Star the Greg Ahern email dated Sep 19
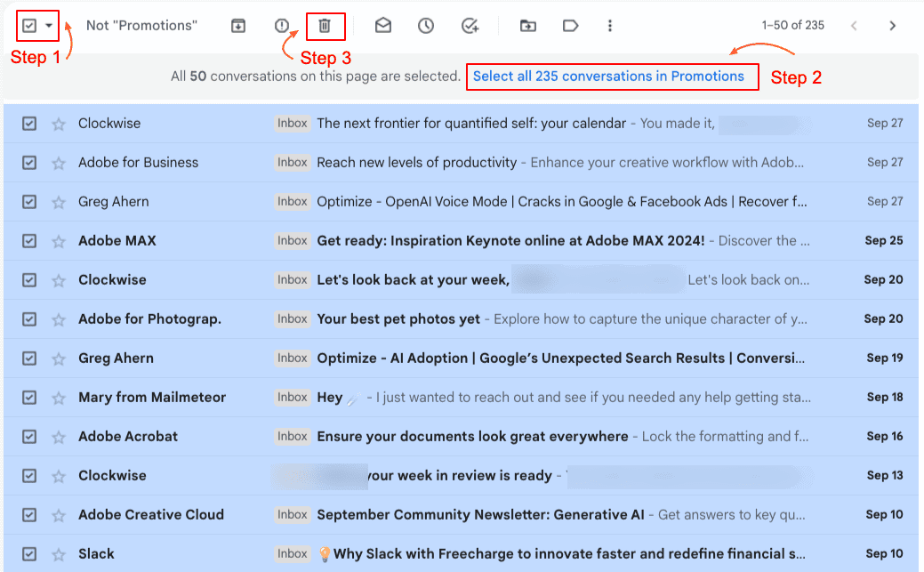This screenshot has height=572, width=924. click(59, 359)
